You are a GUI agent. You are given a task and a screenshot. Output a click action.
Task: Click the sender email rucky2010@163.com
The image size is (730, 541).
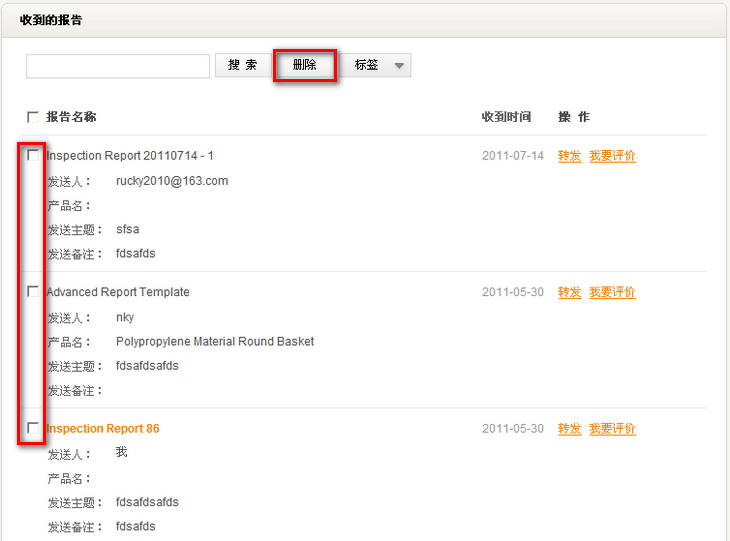(172, 181)
